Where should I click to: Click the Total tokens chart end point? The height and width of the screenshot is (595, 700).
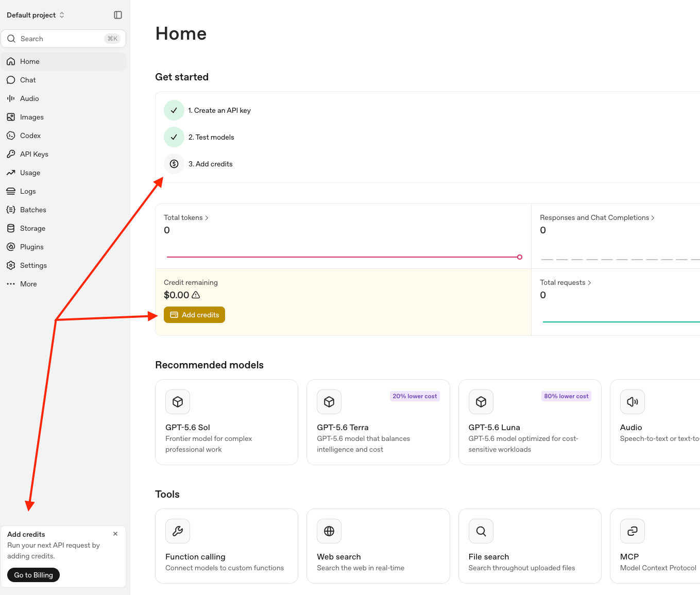pyautogui.click(x=520, y=257)
